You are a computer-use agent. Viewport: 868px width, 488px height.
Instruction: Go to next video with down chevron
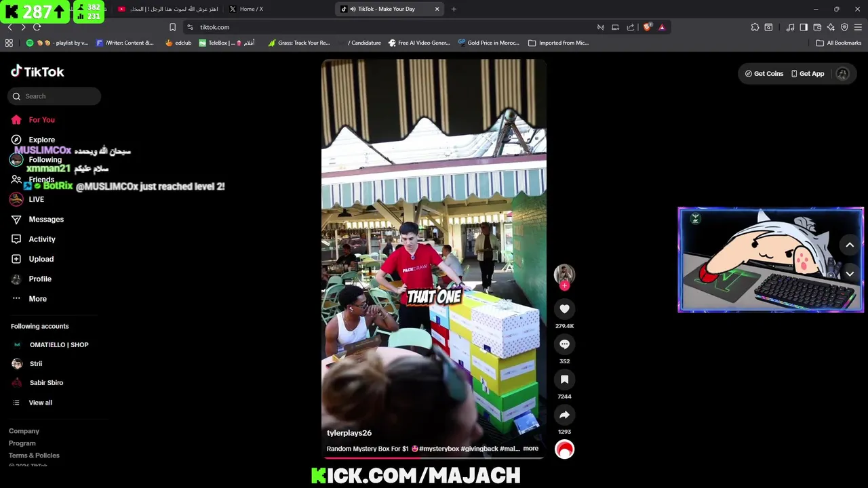click(x=850, y=274)
